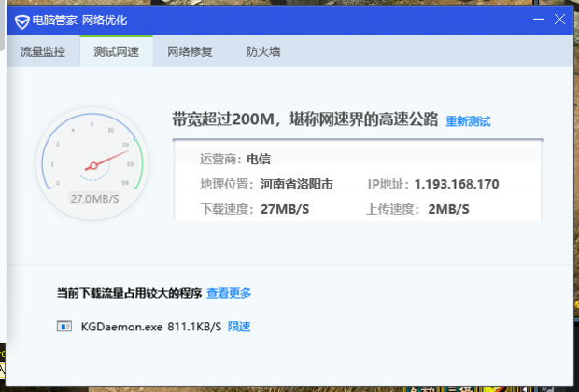
Task: Select the 测试网速 tab
Action: (117, 51)
